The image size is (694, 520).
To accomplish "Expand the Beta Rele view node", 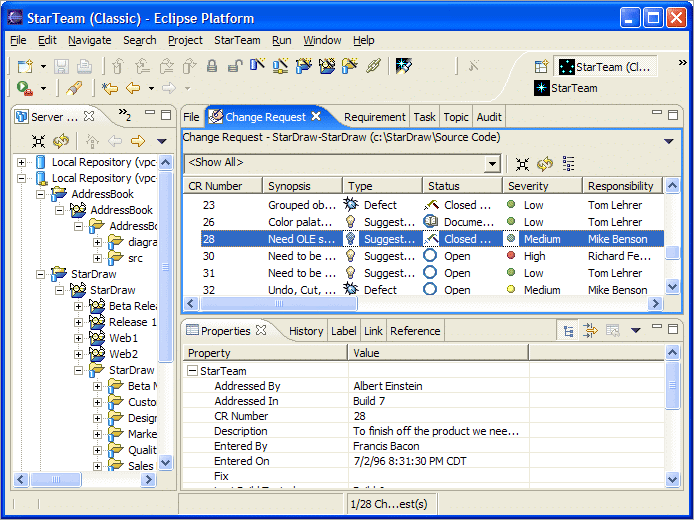I will [x=78, y=306].
